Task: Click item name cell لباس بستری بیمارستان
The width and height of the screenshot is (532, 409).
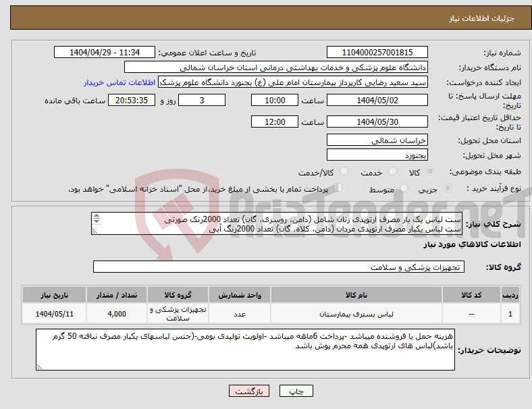Action: click(x=356, y=314)
